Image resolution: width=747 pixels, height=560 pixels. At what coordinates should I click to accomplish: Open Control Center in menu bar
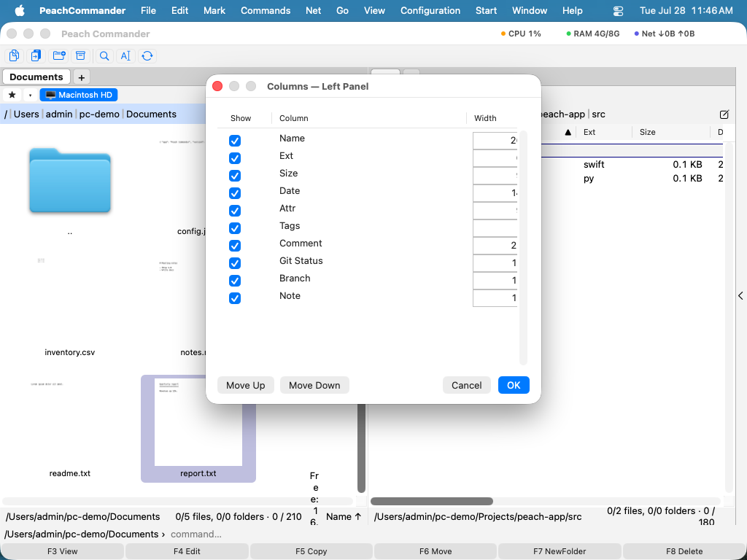click(x=618, y=10)
